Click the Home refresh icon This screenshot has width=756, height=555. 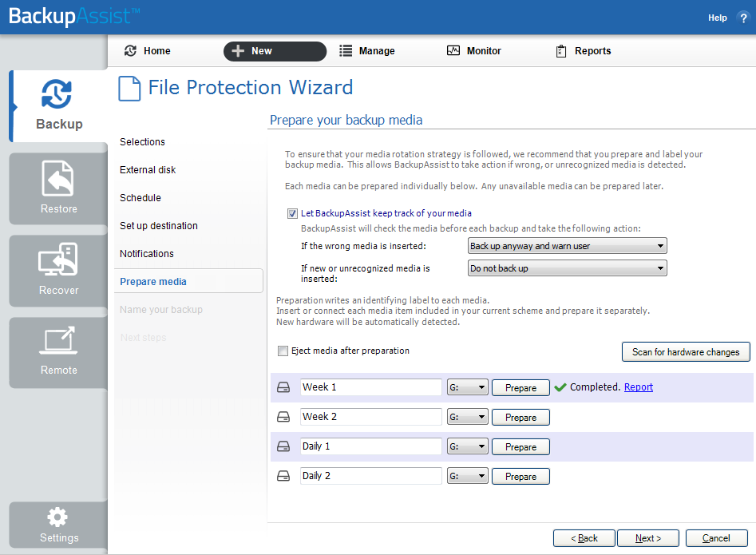[x=130, y=50]
